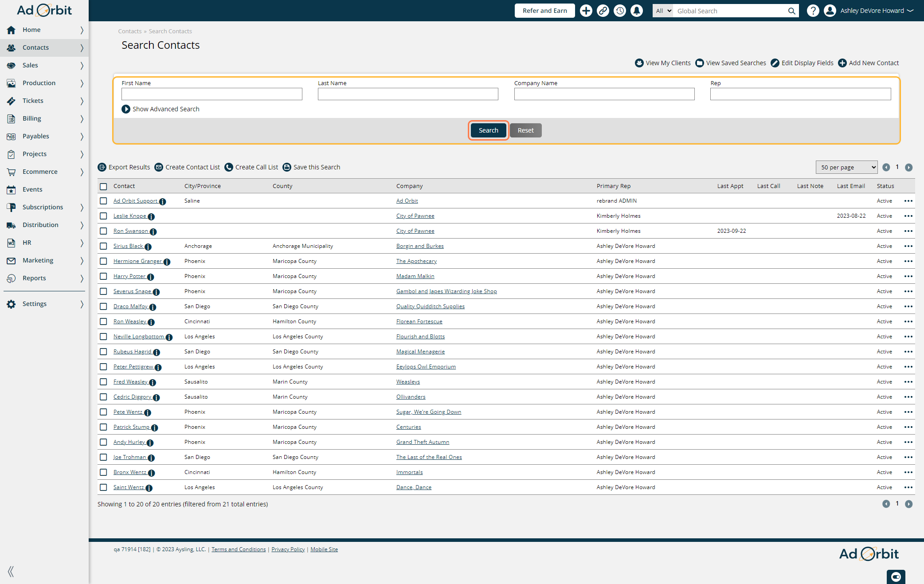Click the user profile avatar icon

(830, 11)
